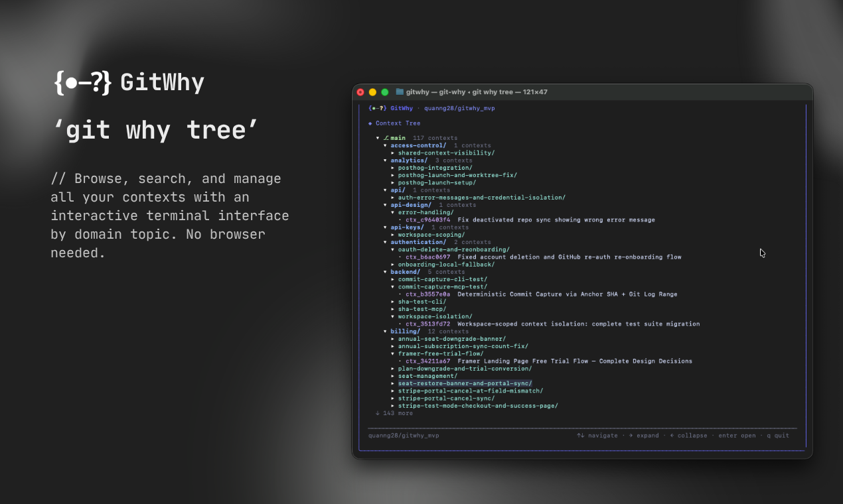Viewport: 843px width, 504px height.
Task: Expand workspace-scoping/ entry
Action: coord(427,234)
